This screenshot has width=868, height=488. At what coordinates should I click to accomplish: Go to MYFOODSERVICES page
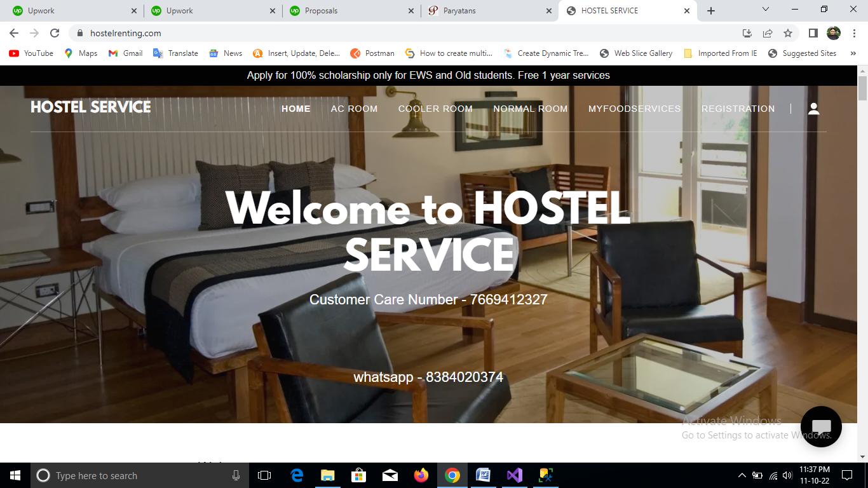coord(634,109)
